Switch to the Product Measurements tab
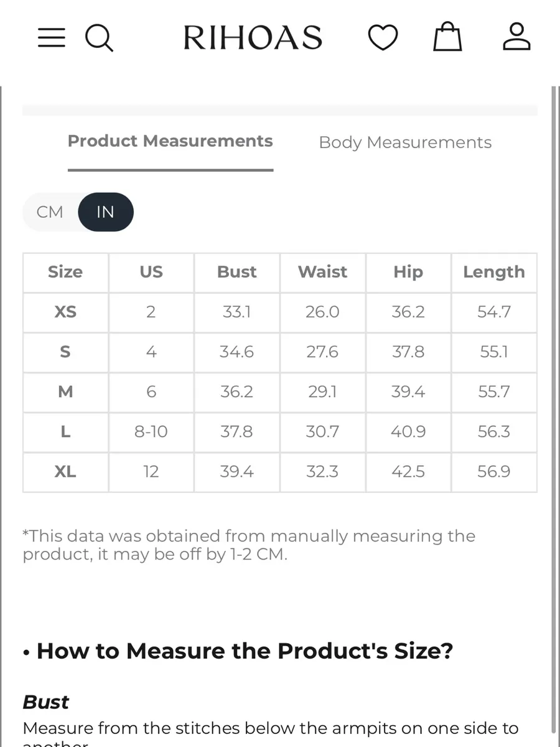This screenshot has height=747, width=560. [170, 141]
